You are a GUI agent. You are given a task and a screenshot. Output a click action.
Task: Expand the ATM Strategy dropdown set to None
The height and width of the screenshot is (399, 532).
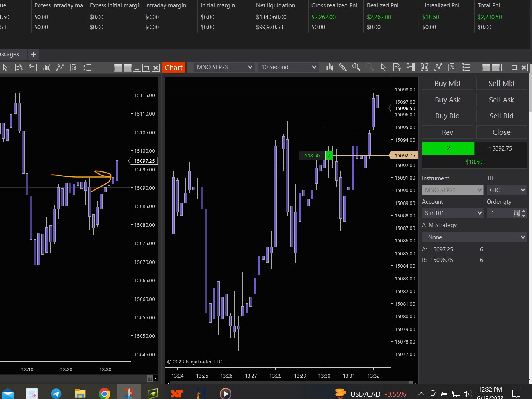(x=474, y=237)
